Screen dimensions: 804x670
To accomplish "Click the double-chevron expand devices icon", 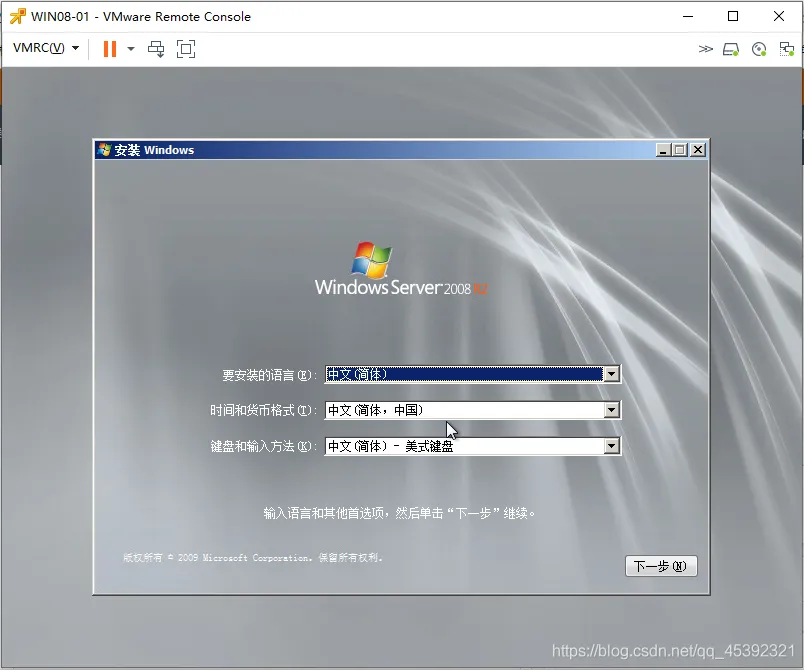I will click(706, 49).
